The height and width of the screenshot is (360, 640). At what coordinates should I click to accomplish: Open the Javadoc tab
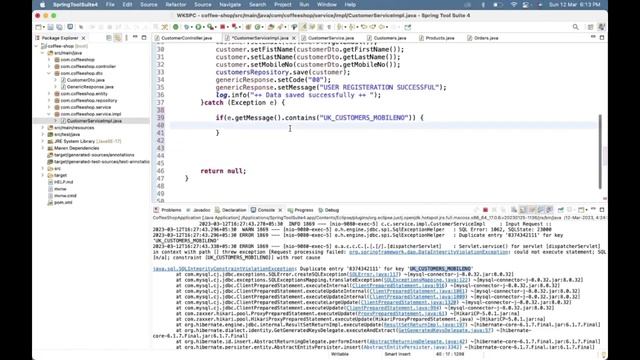(x=201, y=210)
